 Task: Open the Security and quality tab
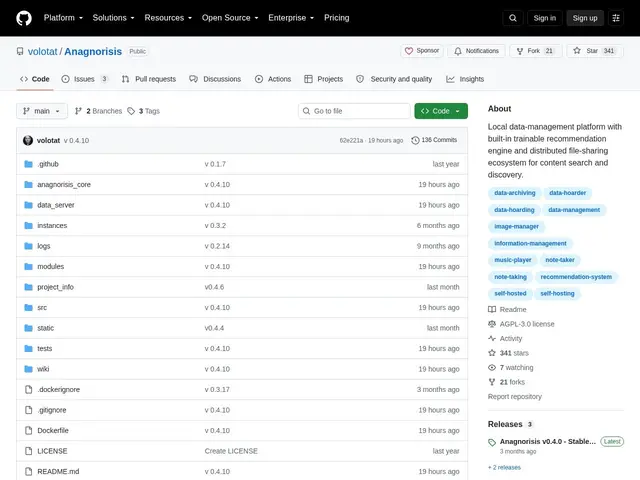[x=394, y=79]
